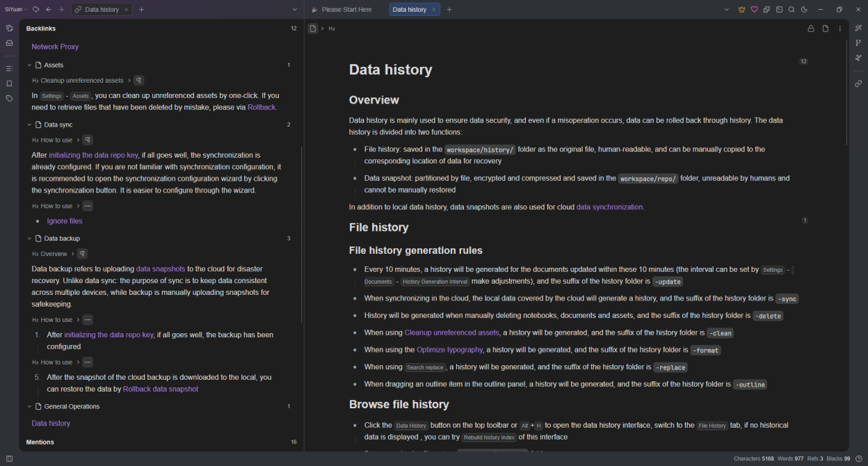Click the cloud sync icon in top bar

coord(35,10)
